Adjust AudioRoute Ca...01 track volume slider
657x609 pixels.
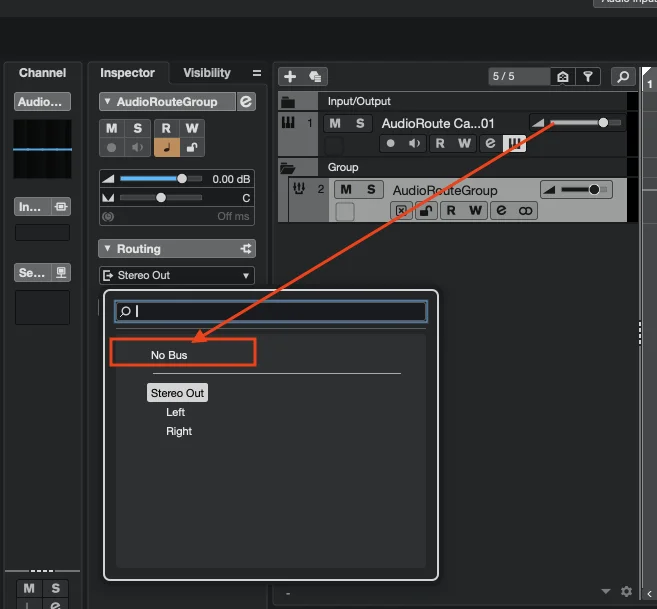coord(586,123)
